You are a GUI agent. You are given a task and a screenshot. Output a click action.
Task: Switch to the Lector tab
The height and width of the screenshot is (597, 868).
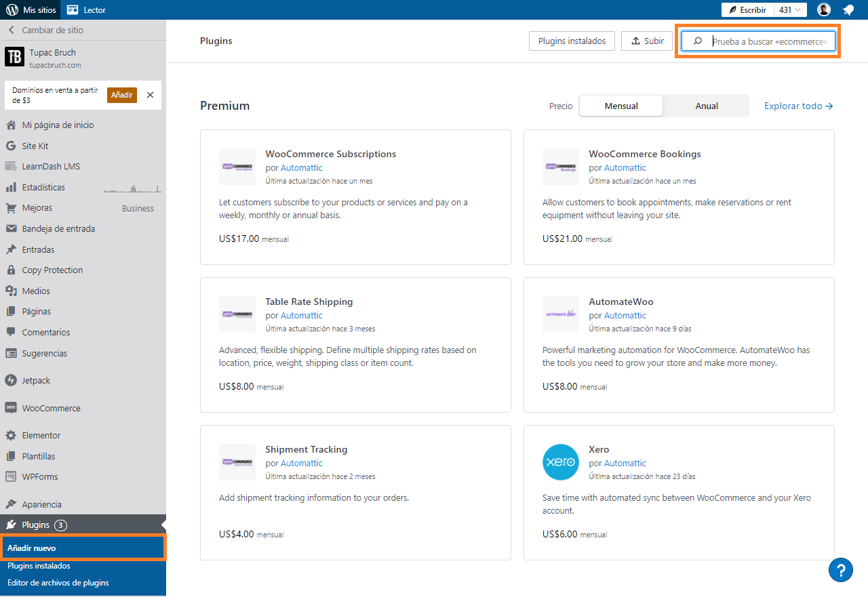point(86,9)
